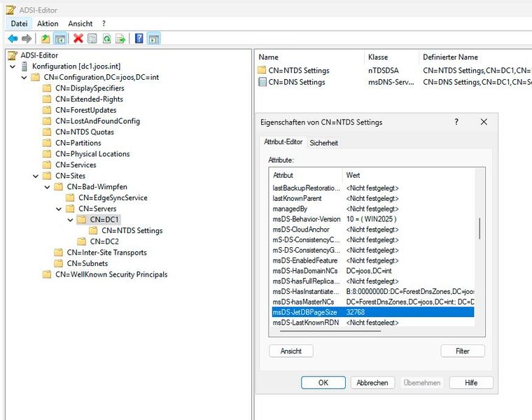The width and height of the screenshot is (532, 420).
Task: Click the Hilfe button
Action: [x=471, y=383]
